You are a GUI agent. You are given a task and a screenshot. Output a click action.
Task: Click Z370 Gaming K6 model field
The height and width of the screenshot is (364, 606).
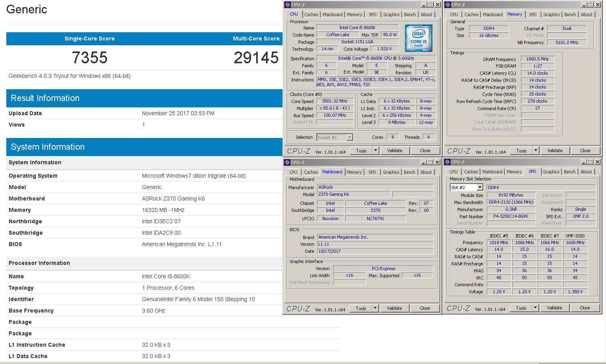354,194
